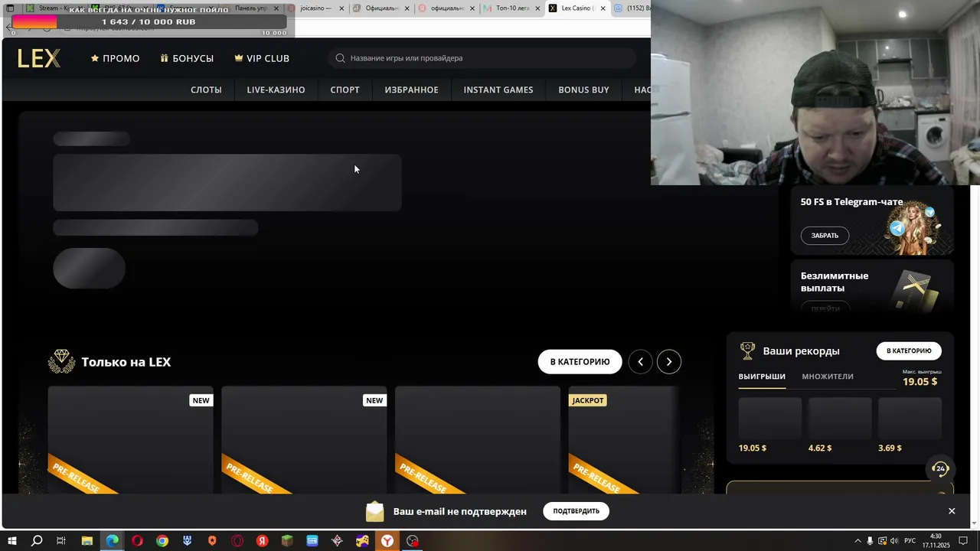The image size is (980, 551).
Task: Click the LEX casino logo
Action: pyautogui.click(x=39, y=58)
